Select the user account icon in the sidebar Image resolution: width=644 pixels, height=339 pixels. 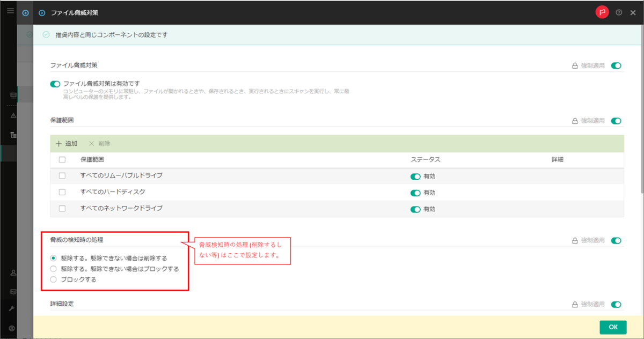tap(13, 272)
